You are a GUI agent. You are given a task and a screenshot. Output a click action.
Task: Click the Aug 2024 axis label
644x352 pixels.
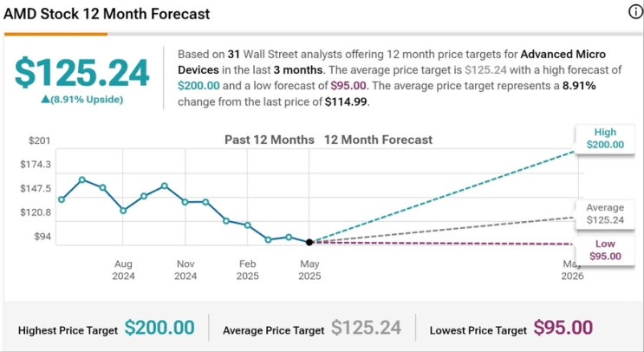coord(123,269)
